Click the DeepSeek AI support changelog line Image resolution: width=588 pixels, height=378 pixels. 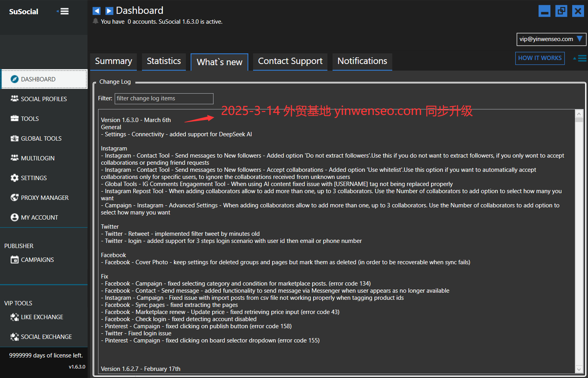(x=176, y=134)
